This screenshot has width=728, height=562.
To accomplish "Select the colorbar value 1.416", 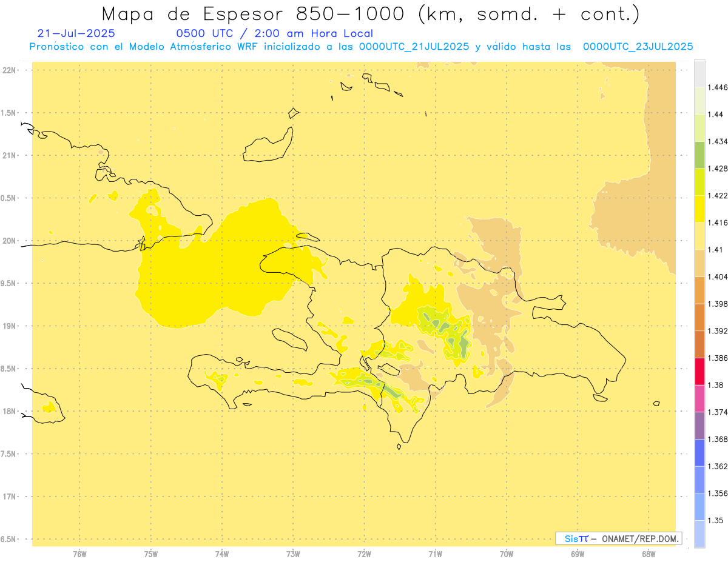I will point(718,222).
